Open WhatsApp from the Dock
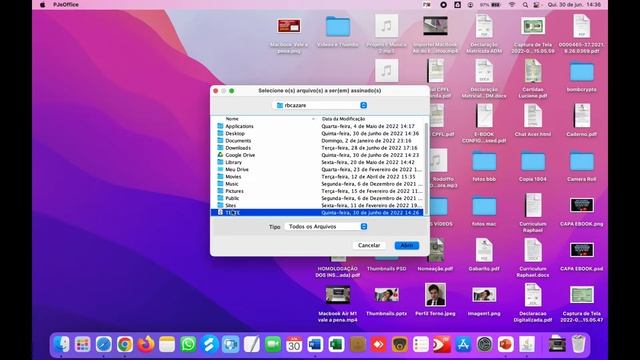Screen dimensions: 640x360 click(188, 344)
